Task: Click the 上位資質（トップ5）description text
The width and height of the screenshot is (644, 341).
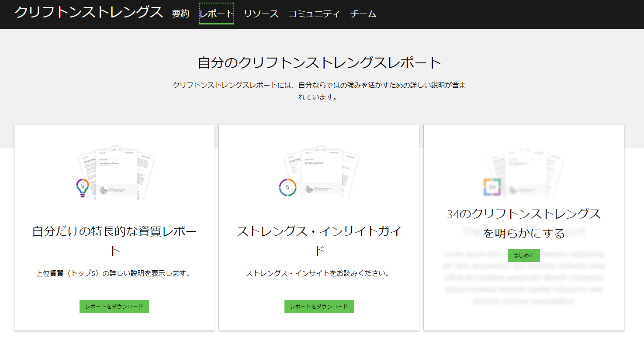Action: pyautogui.click(x=114, y=274)
